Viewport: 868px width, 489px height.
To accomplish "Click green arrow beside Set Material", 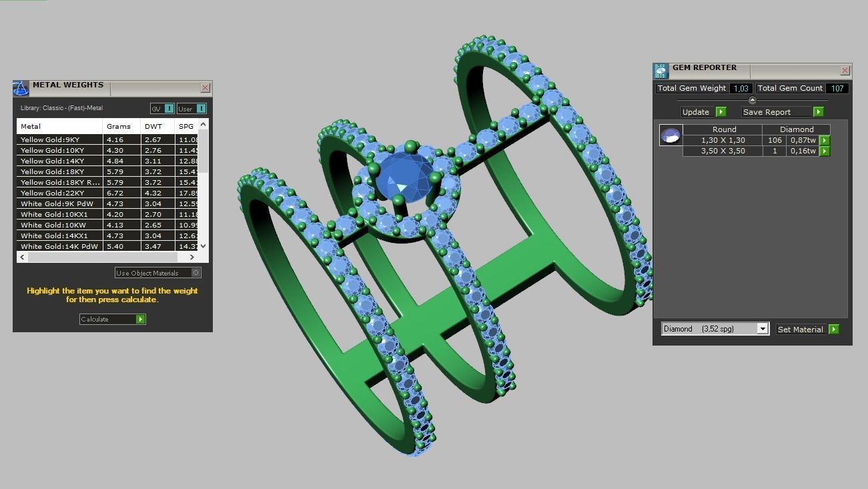I will (833, 329).
